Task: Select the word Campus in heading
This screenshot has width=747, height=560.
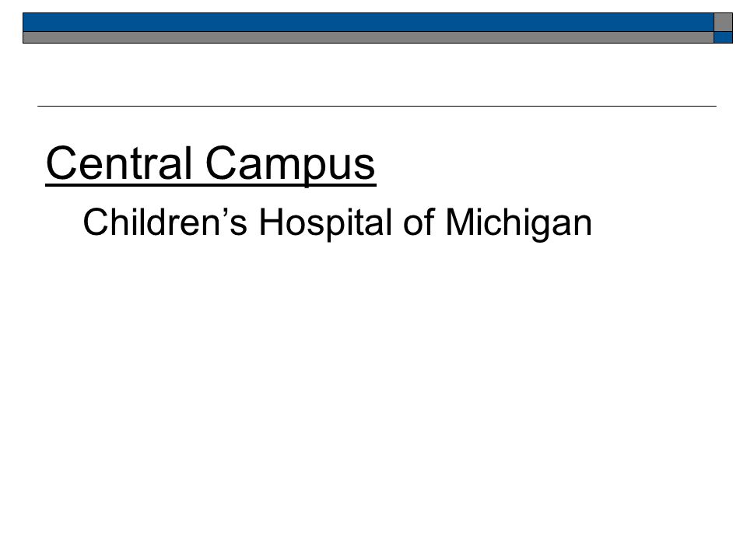Action: pos(290,165)
